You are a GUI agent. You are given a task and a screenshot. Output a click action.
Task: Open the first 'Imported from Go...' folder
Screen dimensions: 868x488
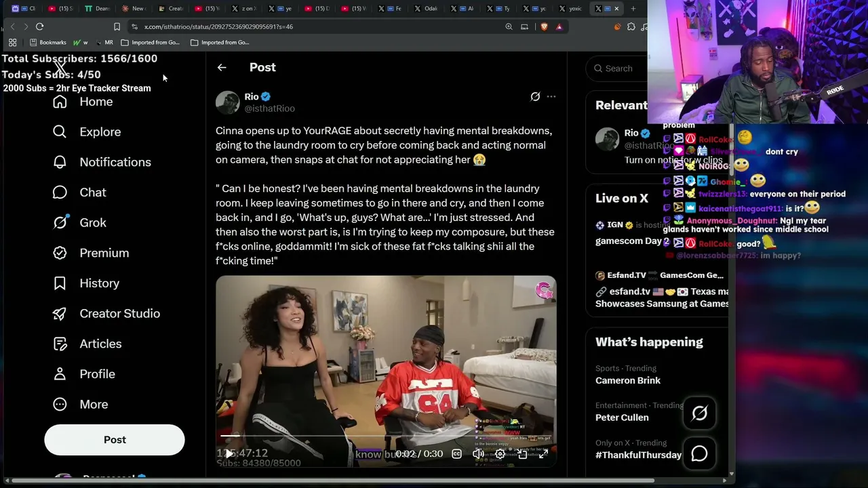coord(151,42)
